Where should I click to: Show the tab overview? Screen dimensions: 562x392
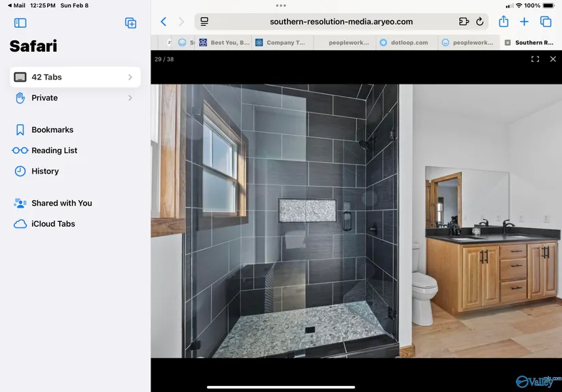coord(546,22)
